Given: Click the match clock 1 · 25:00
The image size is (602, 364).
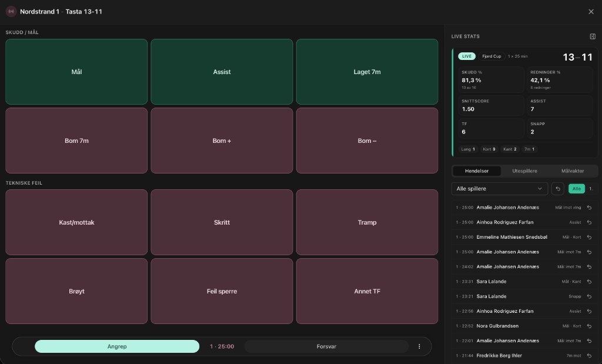Looking at the screenshot, I should [x=222, y=346].
